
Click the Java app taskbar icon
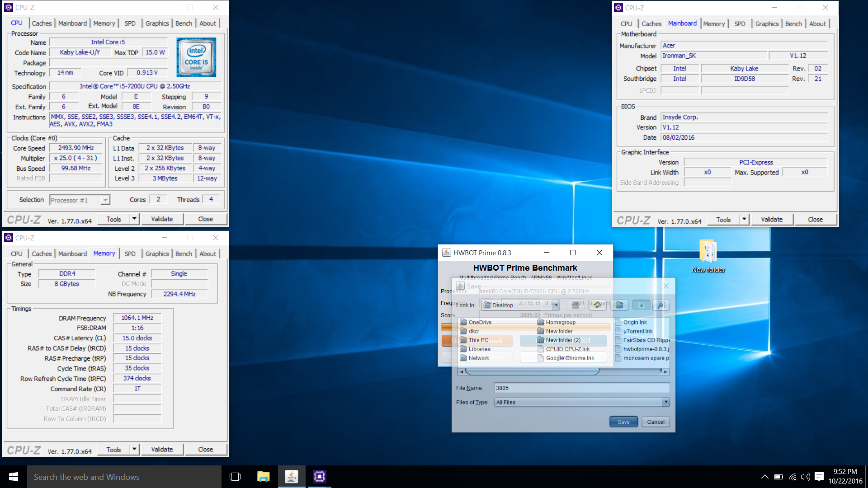click(292, 477)
